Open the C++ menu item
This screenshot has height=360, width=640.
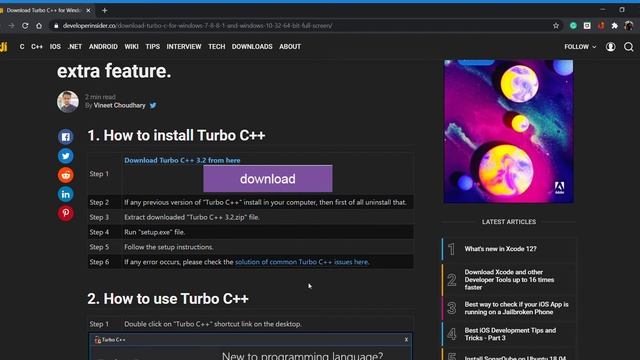point(37,47)
